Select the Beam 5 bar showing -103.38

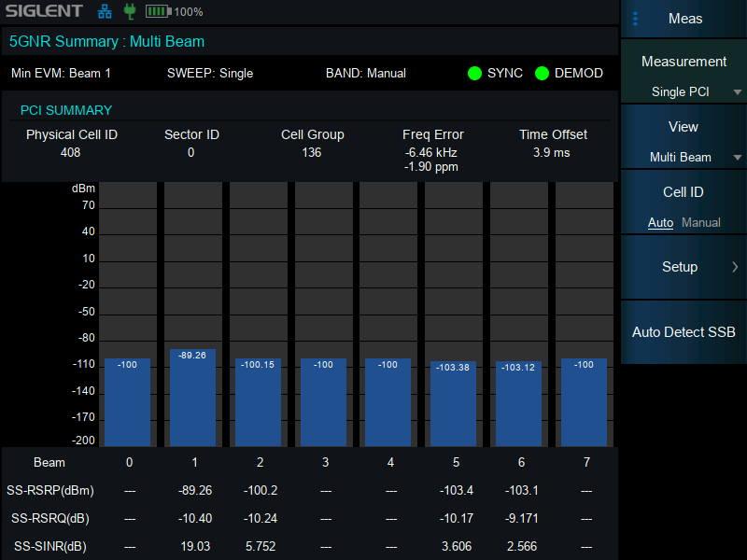(x=453, y=403)
